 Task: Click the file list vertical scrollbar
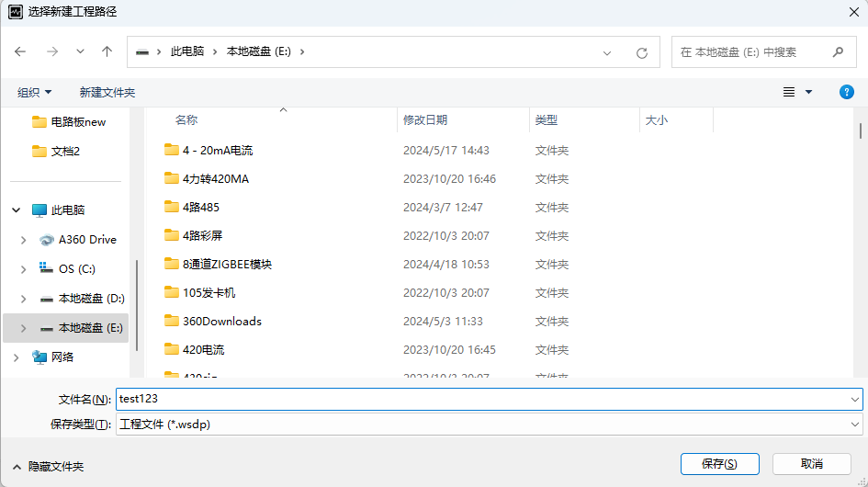[861, 131]
